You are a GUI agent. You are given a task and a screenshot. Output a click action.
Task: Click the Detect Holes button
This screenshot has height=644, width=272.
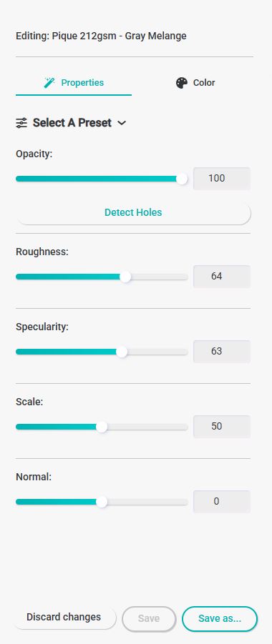pos(133,213)
